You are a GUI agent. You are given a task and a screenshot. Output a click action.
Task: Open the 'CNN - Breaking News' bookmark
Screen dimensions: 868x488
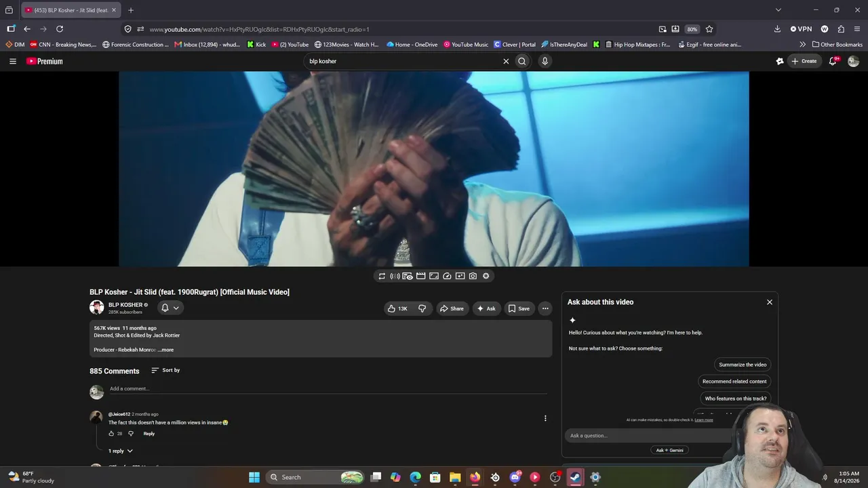(x=63, y=45)
